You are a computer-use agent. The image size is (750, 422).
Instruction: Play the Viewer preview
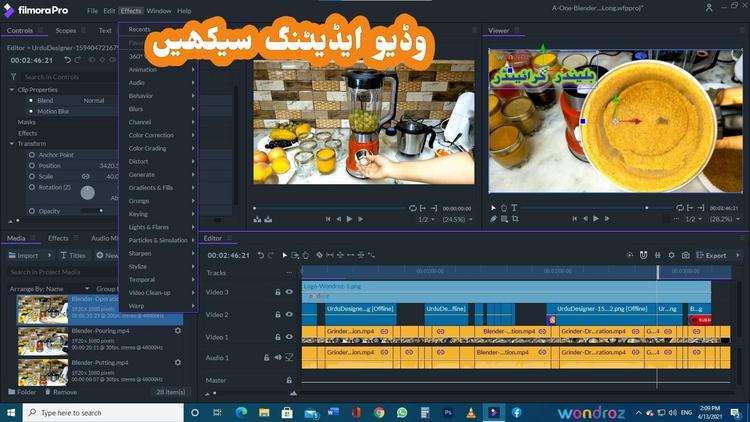click(596, 219)
